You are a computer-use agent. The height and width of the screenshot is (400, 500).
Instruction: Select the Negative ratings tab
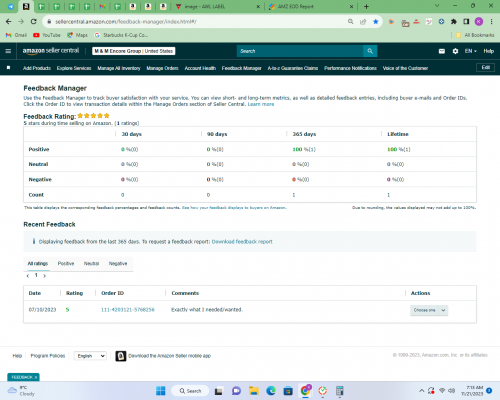(x=118, y=263)
